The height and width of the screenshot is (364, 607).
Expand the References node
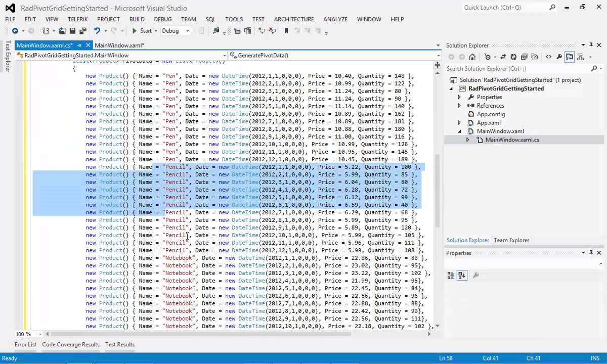(459, 106)
